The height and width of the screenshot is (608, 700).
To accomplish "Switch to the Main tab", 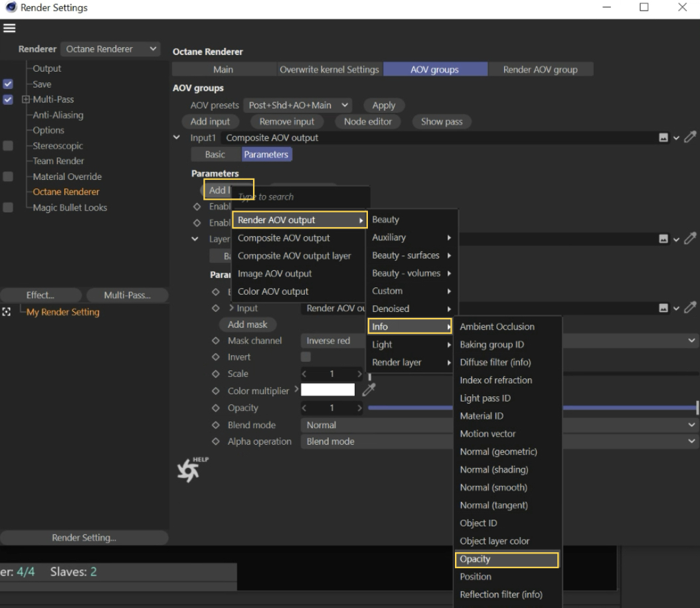I will (223, 70).
